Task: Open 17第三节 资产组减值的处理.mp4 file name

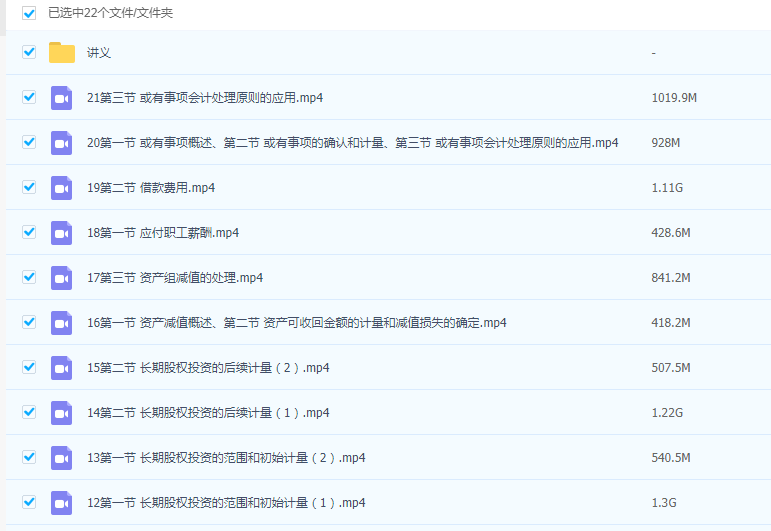Action: [175, 278]
